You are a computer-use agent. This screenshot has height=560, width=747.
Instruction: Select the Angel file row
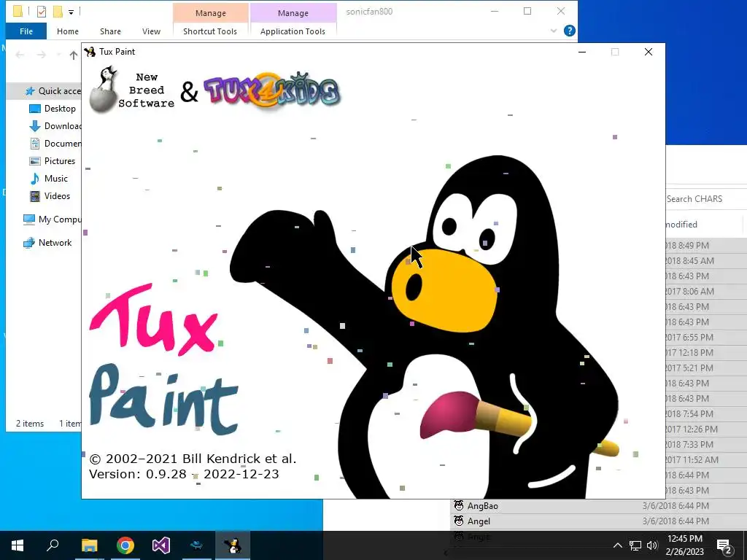(598, 521)
